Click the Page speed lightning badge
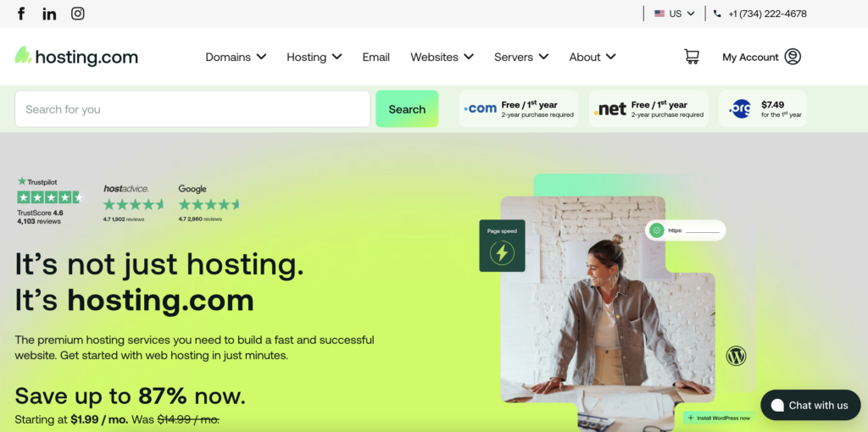Image resolution: width=868 pixels, height=432 pixels. [502, 246]
